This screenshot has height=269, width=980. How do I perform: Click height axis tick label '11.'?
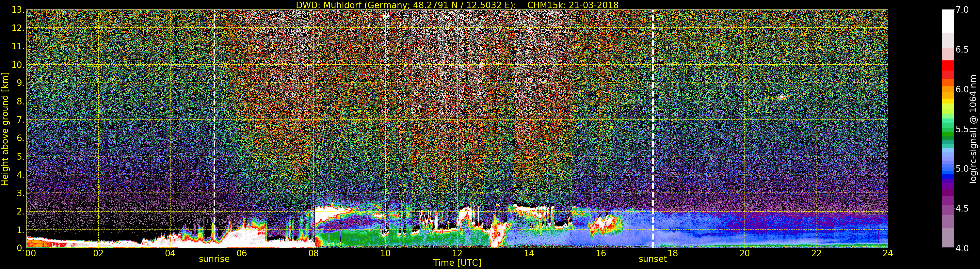18,46
